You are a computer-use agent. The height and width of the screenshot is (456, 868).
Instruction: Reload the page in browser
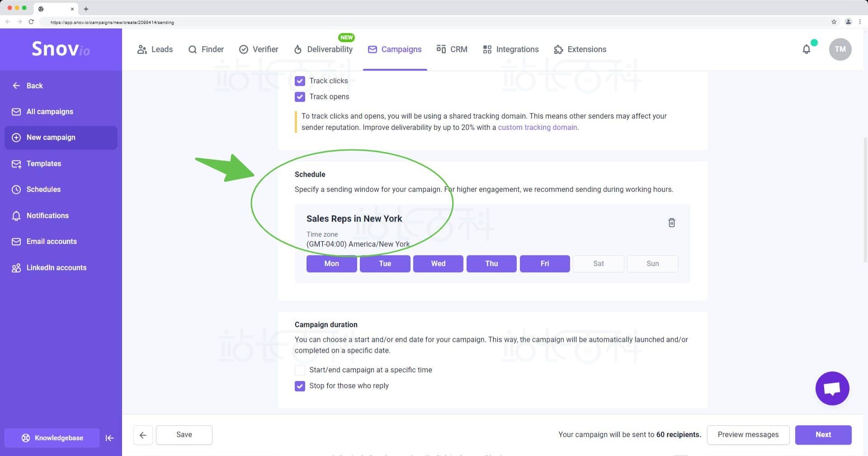click(31, 22)
